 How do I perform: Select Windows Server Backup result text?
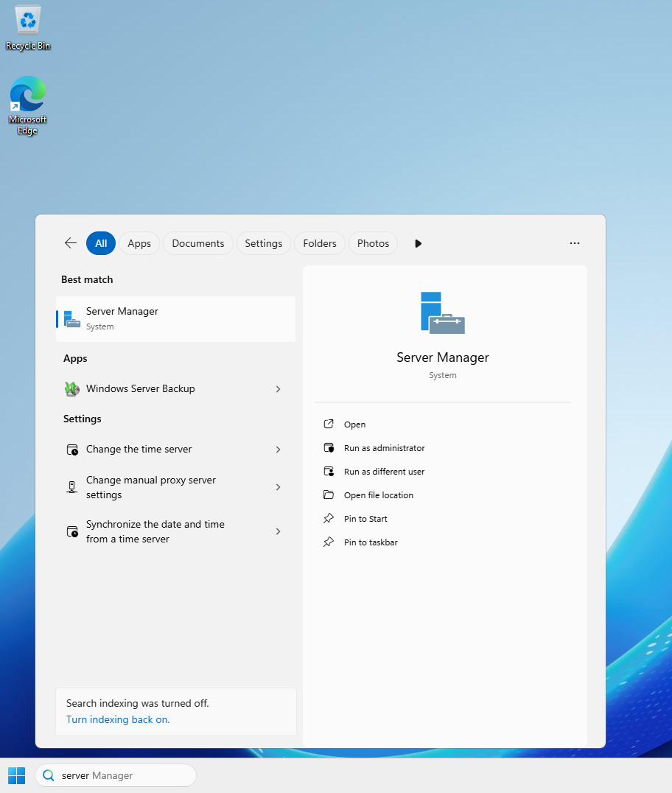[141, 388]
